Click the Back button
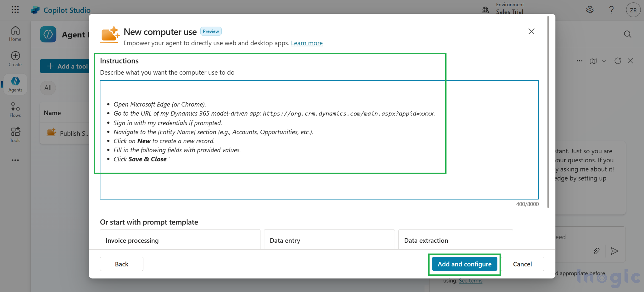This screenshot has width=644, height=292. pyautogui.click(x=121, y=264)
